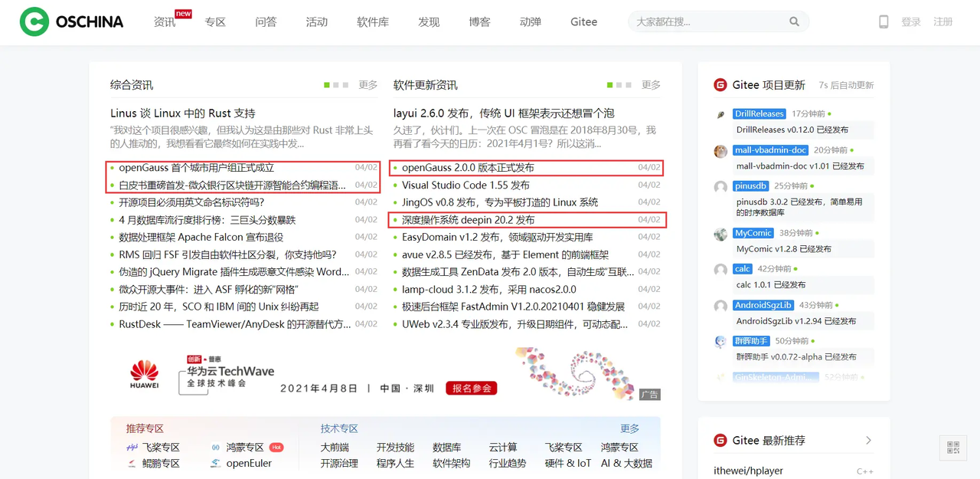
Task: Open the ithewei/hplayer recommendation
Action: coord(749,471)
